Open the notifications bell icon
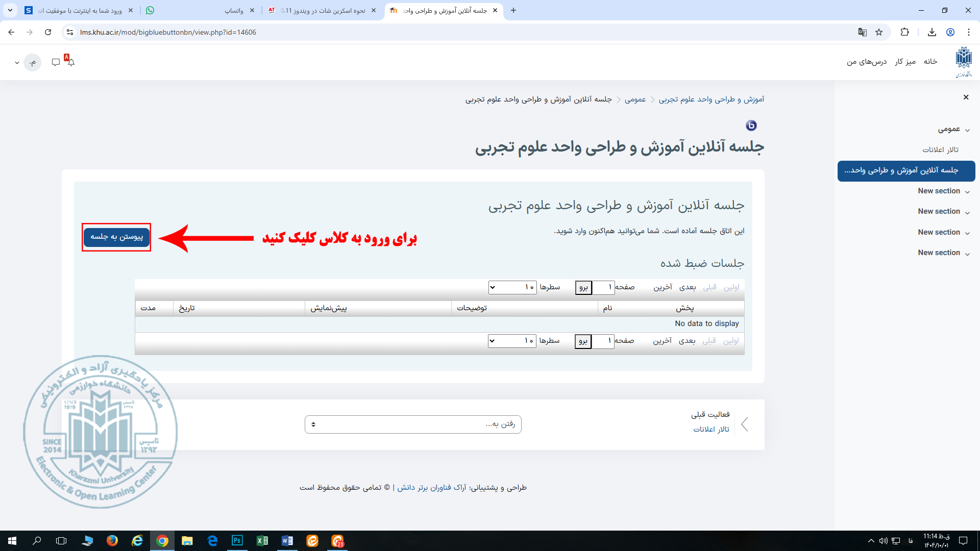Viewport: 980px width, 551px height. pos(71,62)
